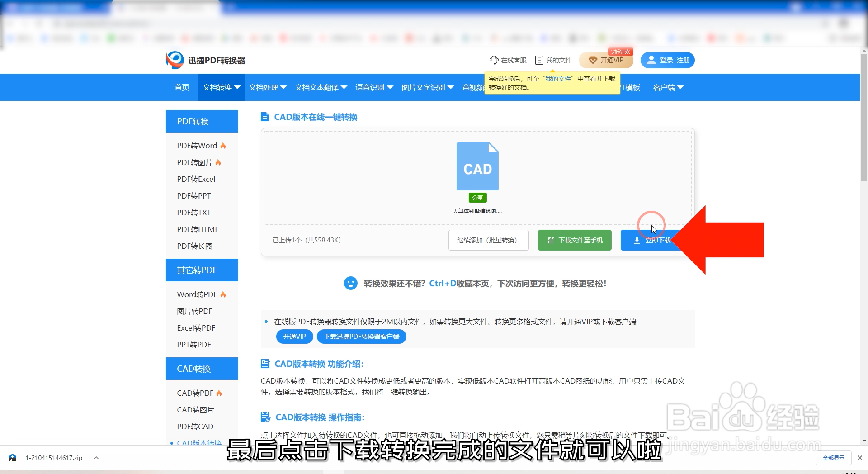Open PDF转HTML in sidebar

(x=198, y=229)
